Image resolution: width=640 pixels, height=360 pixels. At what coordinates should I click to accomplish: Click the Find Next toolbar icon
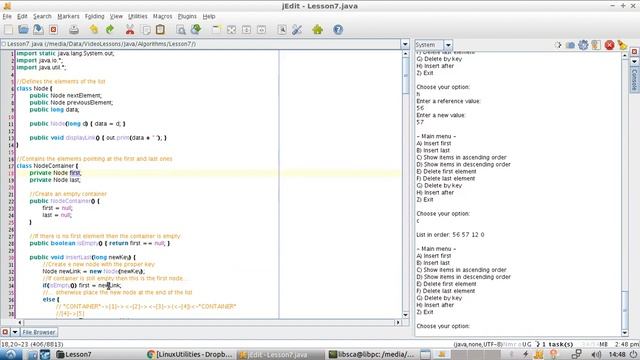(196, 29)
